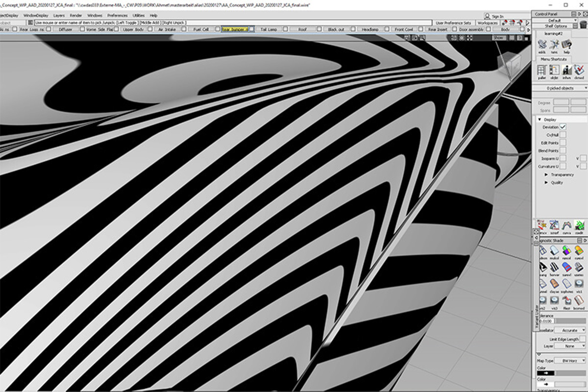588x392 pixels.
Task: Click the Workspaces button
Action: click(x=487, y=23)
